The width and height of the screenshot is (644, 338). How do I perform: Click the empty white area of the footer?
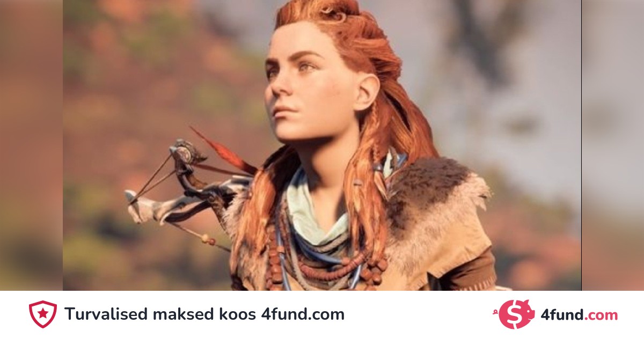coord(419,314)
